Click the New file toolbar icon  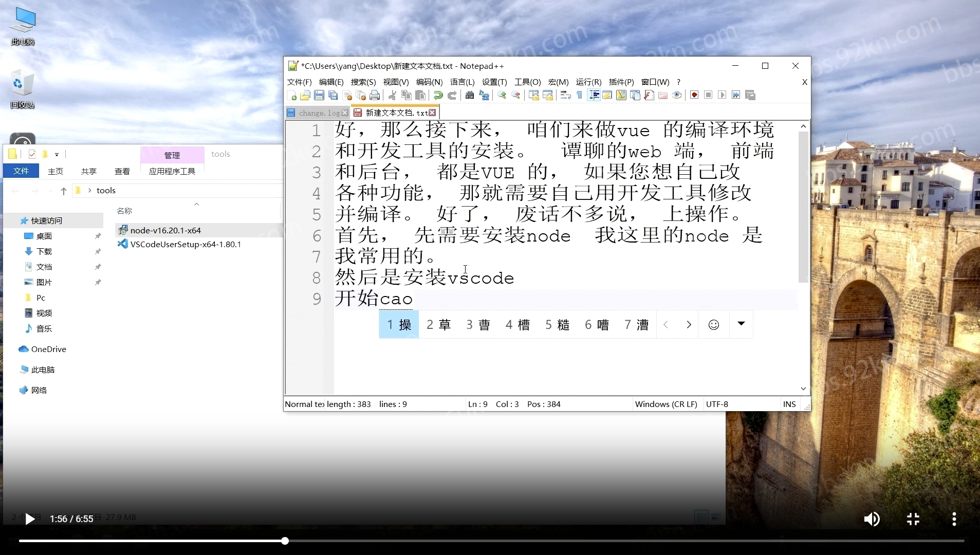pyautogui.click(x=291, y=95)
